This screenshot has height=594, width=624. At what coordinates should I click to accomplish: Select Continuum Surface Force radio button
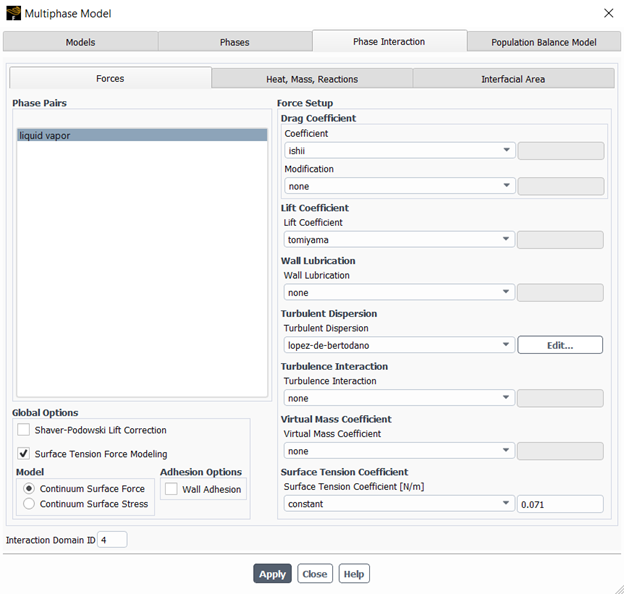29,488
